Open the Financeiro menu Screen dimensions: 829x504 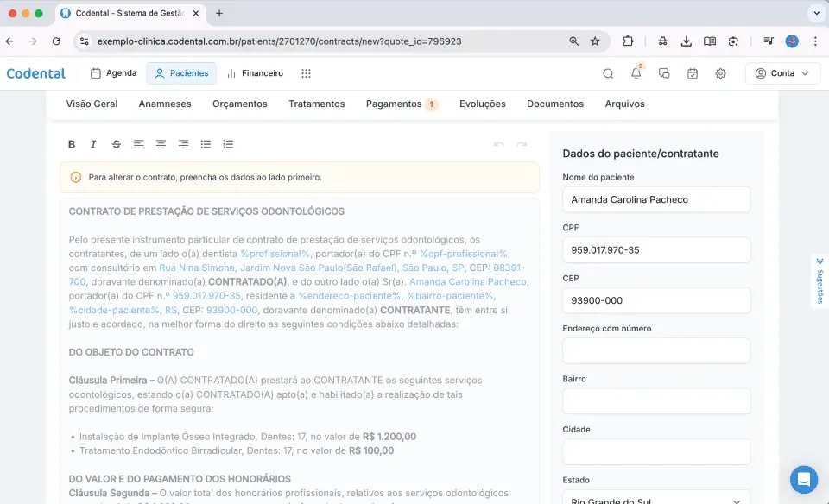pos(256,73)
